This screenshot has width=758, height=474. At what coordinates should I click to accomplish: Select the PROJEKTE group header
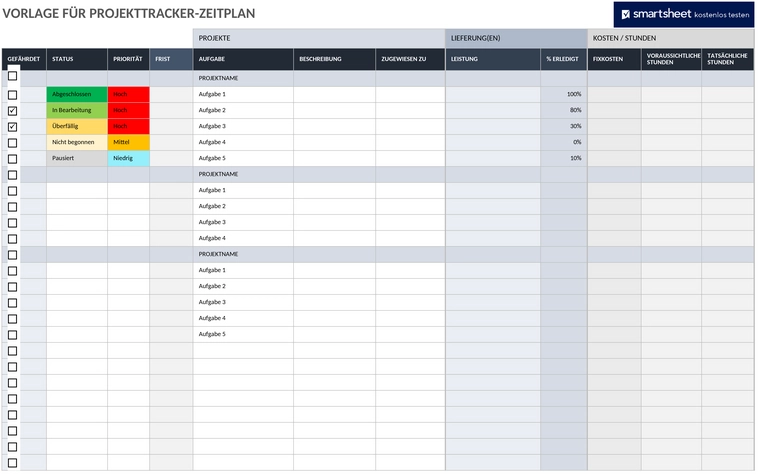pyautogui.click(x=319, y=38)
